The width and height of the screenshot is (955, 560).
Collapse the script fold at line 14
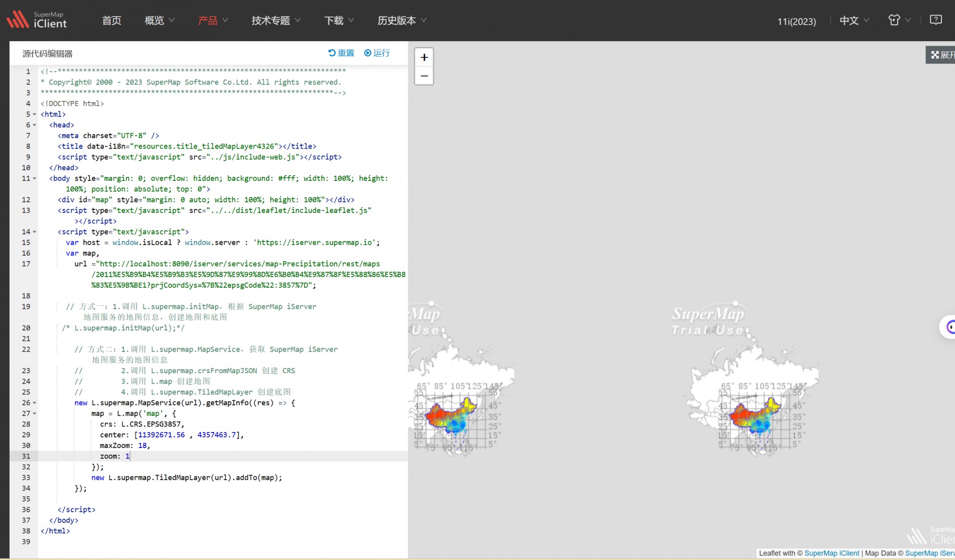point(35,232)
